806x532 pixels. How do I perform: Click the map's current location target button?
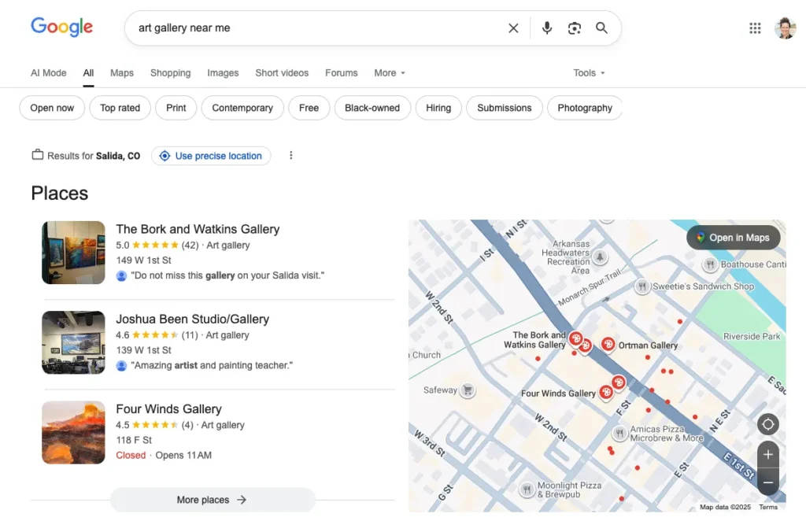(768, 424)
